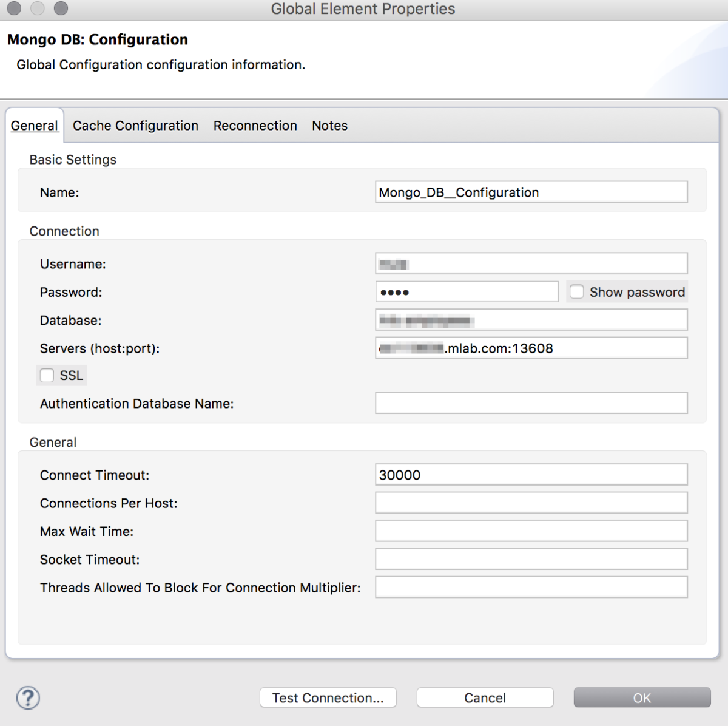
Task: Switch to the Cache Configuration tab
Action: tap(135, 126)
